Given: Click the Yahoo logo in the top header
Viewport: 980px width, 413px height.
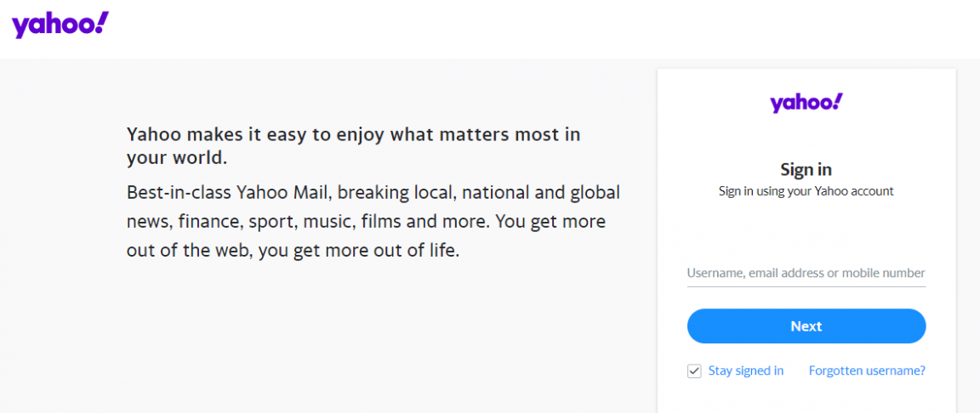Looking at the screenshot, I should point(60,25).
